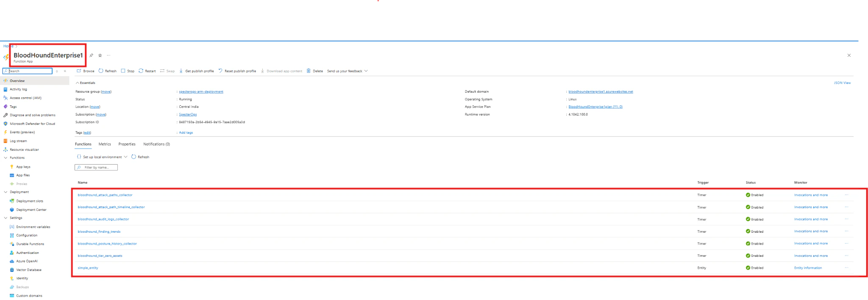Open Custom domains settings
Screen dimensions: 868x300
(29, 296)
